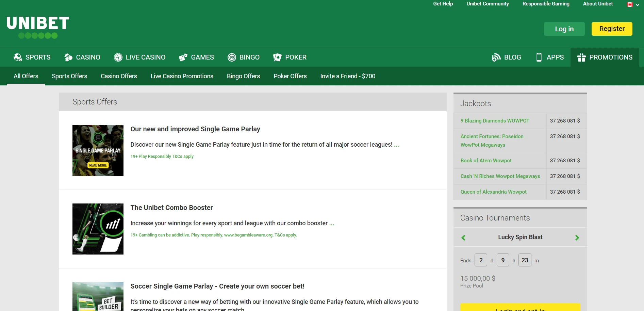Screen dimensions: 644x311
Task: Expand the Combo Booster description ellipsis
Action: 332,223
